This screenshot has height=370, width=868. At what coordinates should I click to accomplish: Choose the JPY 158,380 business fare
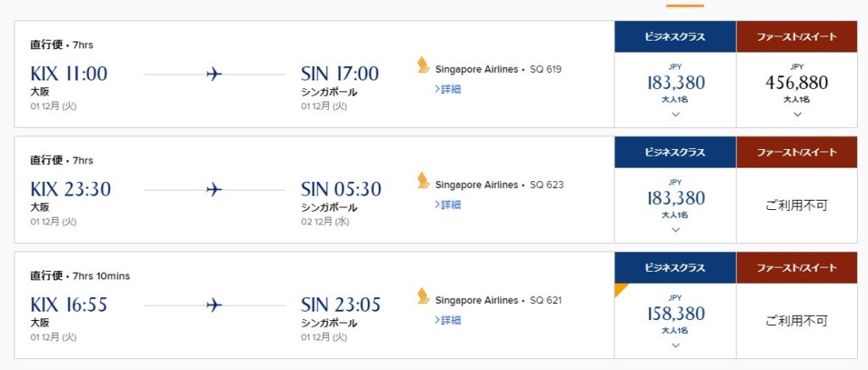click(x=676, y=313)
